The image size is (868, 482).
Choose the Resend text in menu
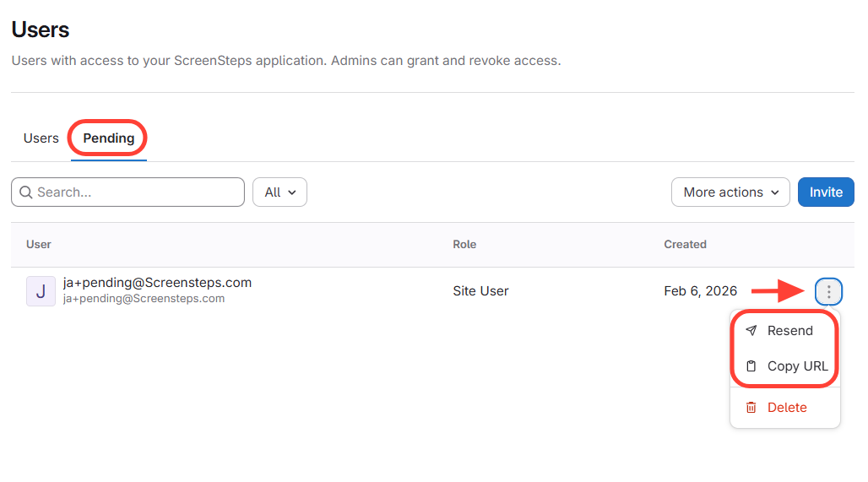pos(789,331)
